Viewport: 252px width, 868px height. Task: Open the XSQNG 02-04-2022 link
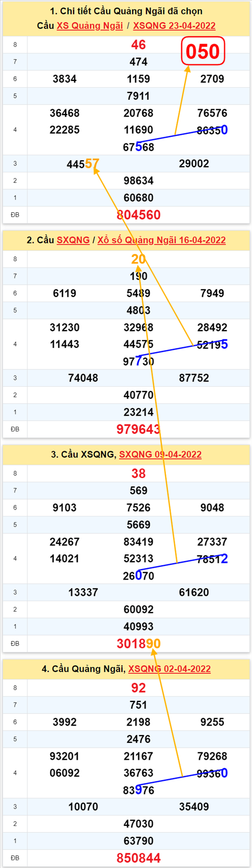170,669
